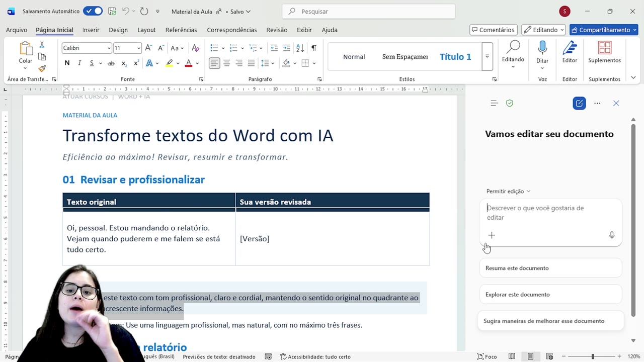Click the Comentários button
Screen dimensions: 644x362
(494, 30)
